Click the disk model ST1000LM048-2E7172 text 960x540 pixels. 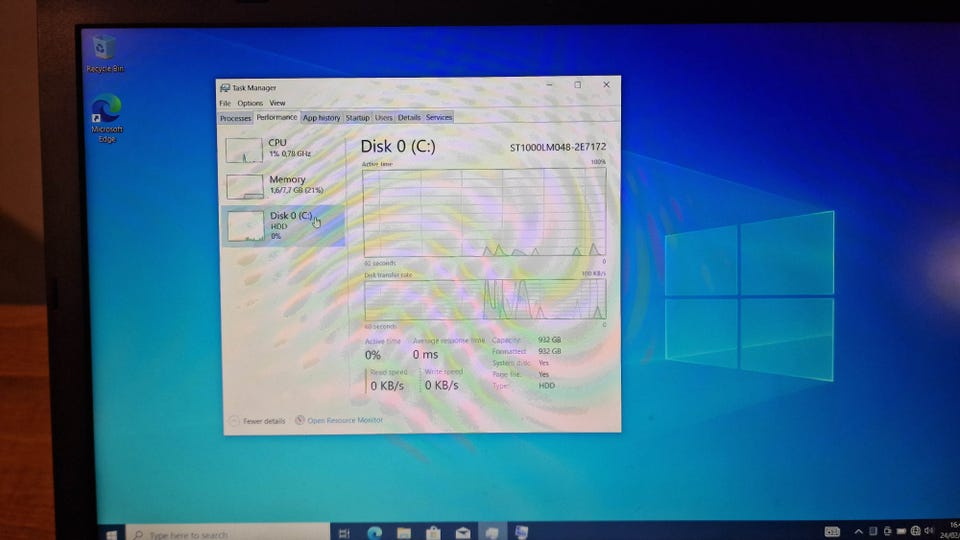pyautogui.click(x=558, y=147)
